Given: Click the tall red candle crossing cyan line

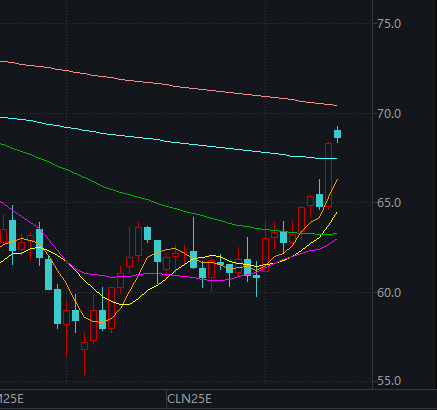Looking at the screenshot, I should click(328, 175).
